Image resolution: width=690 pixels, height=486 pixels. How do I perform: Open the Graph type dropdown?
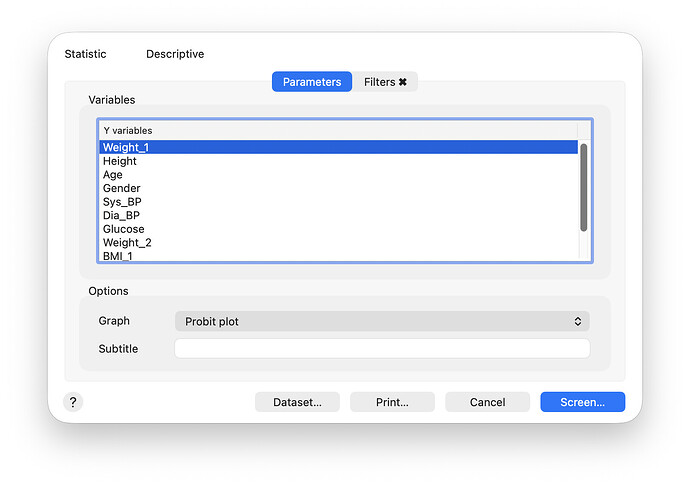(381, 321)
